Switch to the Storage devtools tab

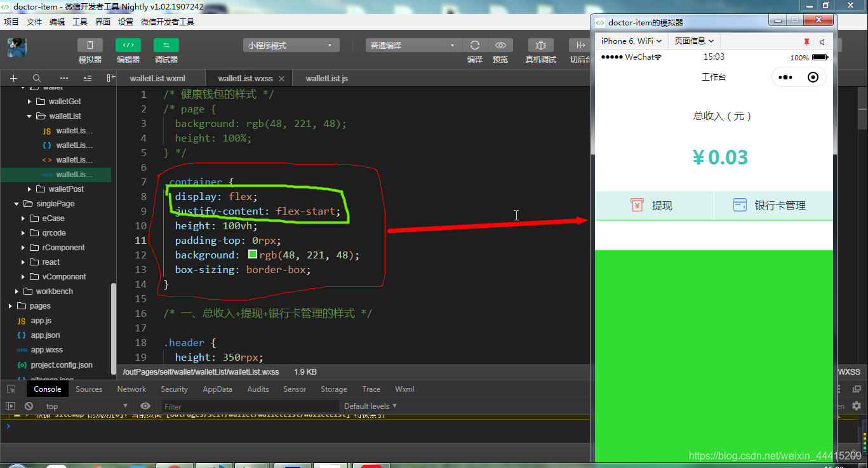click(x=334, y=389)
